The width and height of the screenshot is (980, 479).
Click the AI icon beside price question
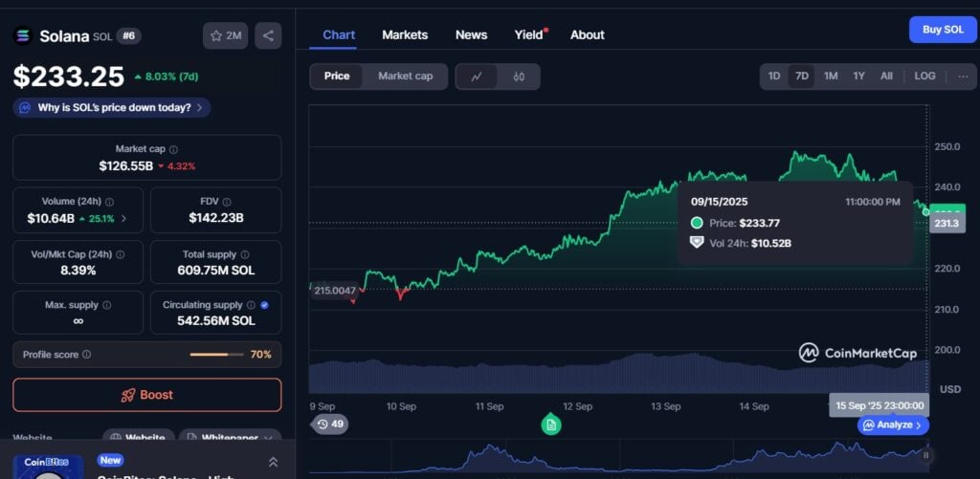(25, 107)
